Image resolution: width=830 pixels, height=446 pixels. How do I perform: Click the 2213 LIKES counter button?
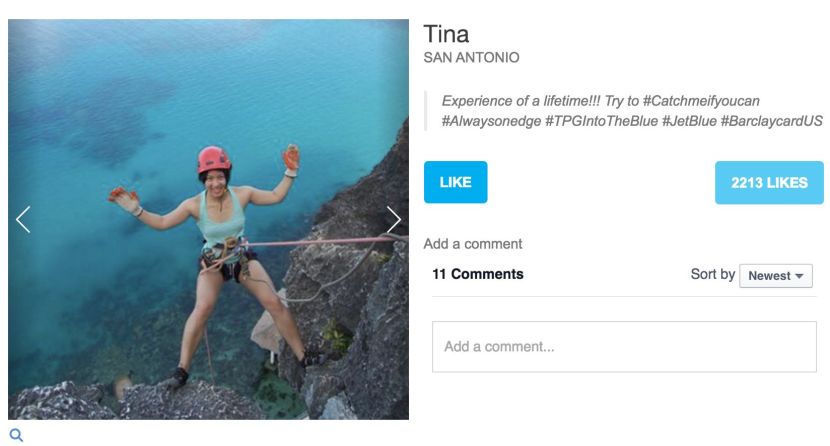coord(769,183)
